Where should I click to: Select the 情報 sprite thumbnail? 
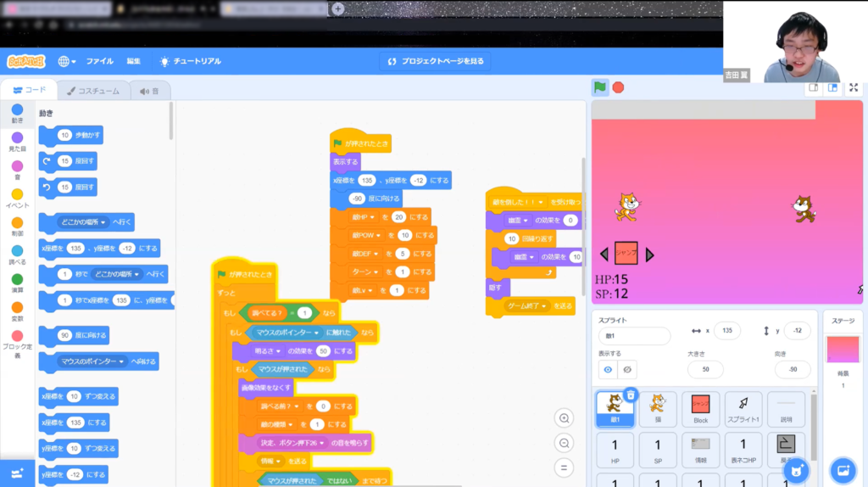coord(700,450)
